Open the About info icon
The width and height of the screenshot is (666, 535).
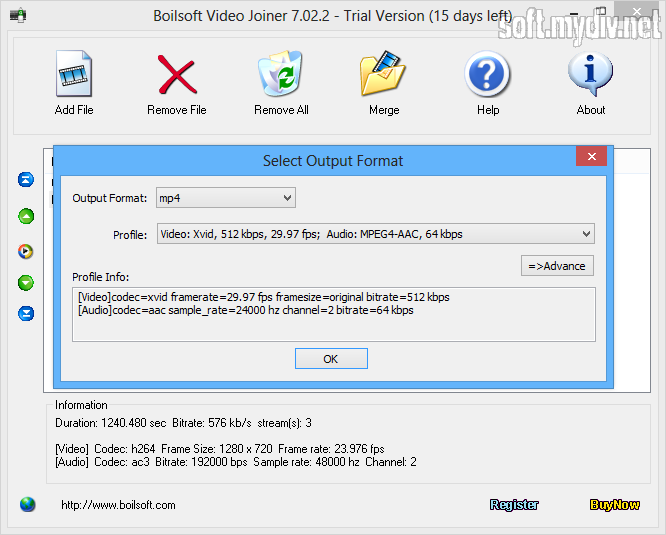pyautogui.click(x=590, y=73)
